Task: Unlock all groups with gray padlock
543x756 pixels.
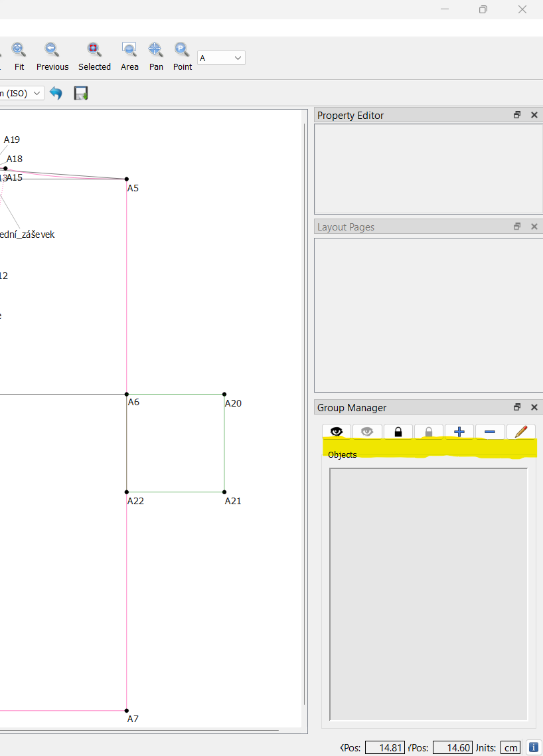Action: coord(429,432)
